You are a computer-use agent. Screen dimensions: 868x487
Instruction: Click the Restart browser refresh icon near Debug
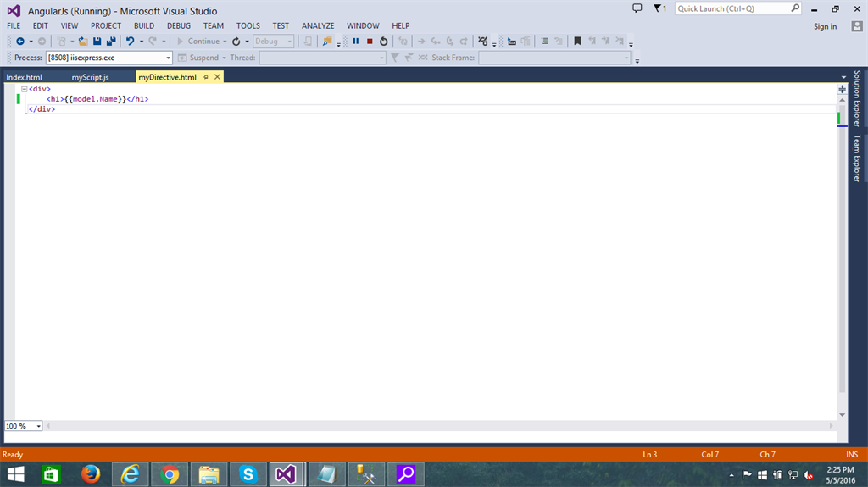pos(236,42)
